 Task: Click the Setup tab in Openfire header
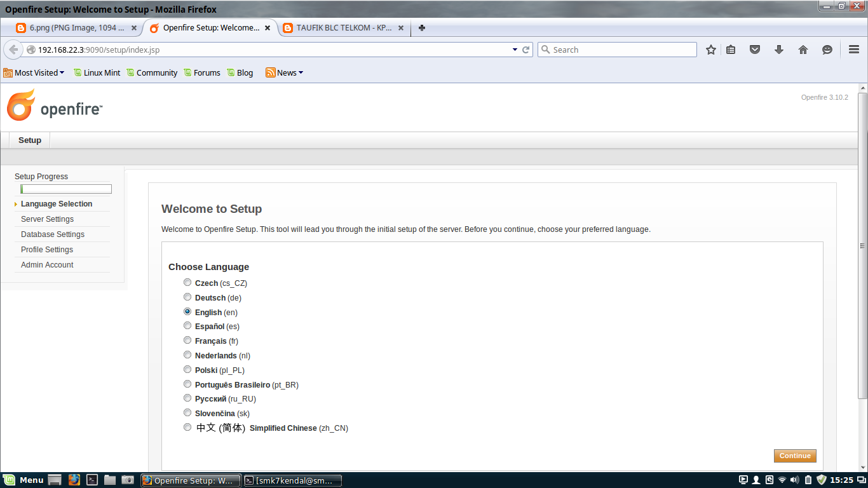coord(30,140)
